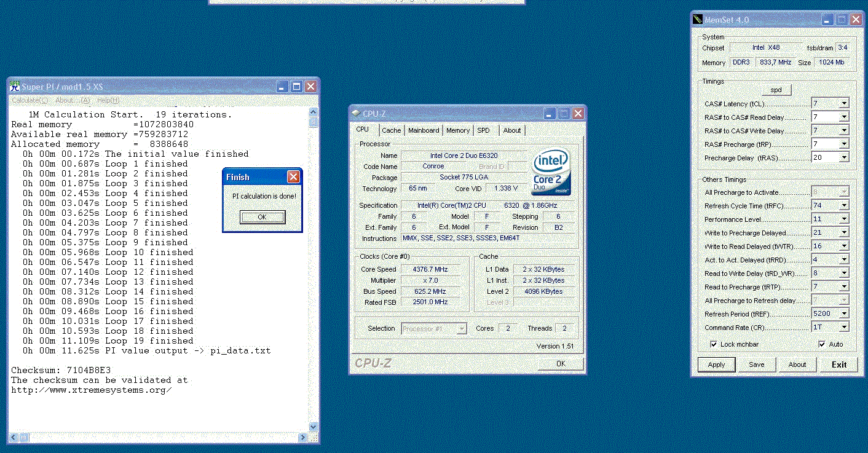Switch to the Cache tab in CPU-Z
Screen dimensions: 868x453
click(x=391, y=130)
